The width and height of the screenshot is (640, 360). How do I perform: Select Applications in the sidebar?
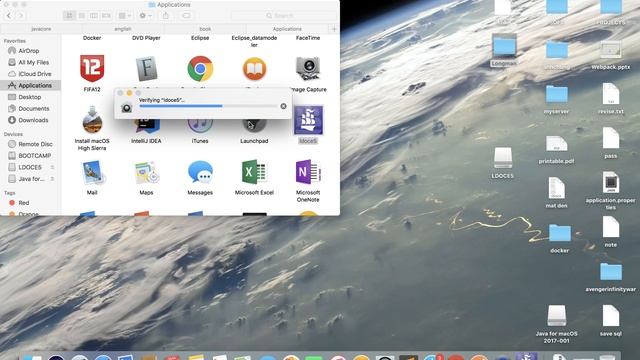31,85
